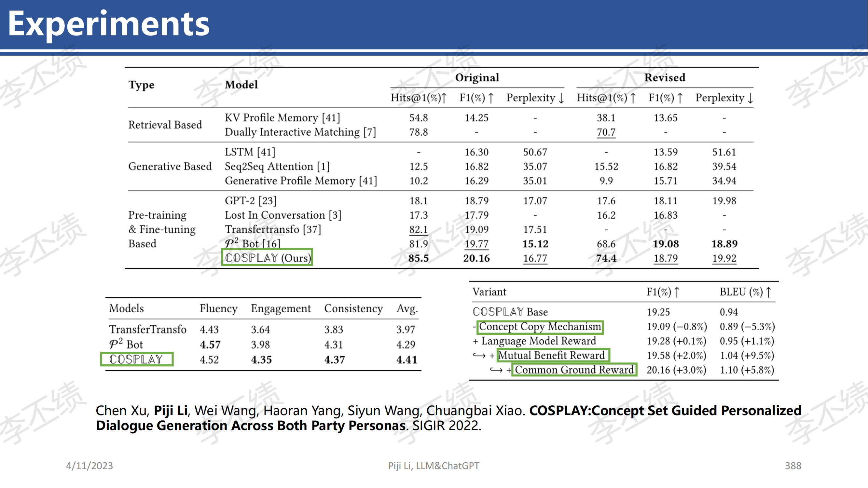Viewport: 868px width, 488px height.
Task: Select the "Mutual Benefit Reward" variant
Action: tap(553, 355)
